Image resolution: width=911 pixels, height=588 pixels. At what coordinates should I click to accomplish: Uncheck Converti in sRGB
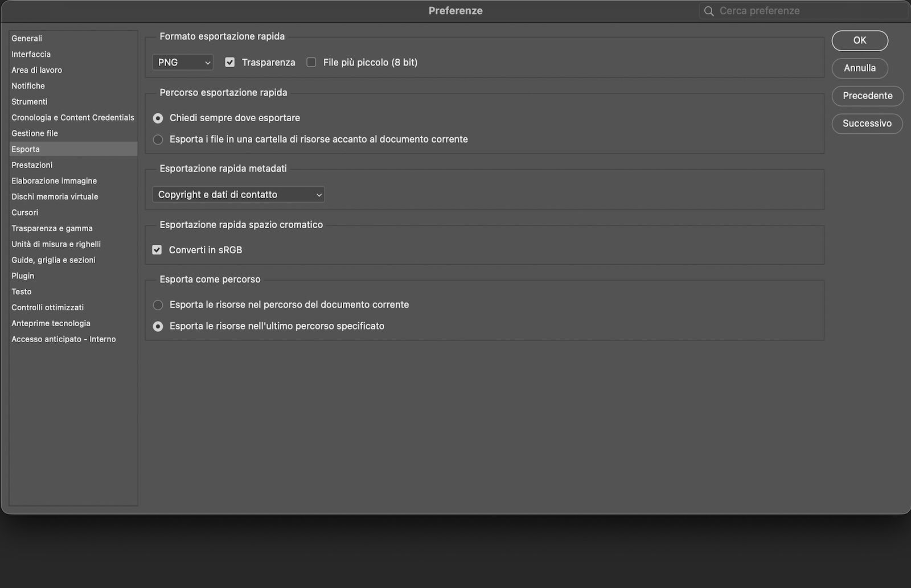(157, 249)
